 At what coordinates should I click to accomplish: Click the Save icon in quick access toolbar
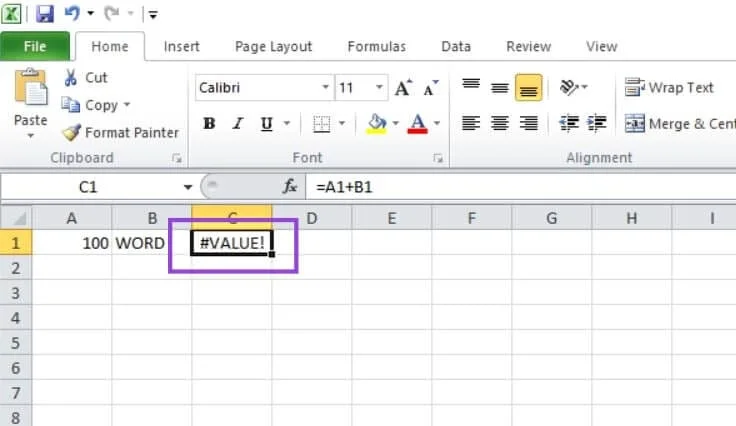click(x=45, y=14)
